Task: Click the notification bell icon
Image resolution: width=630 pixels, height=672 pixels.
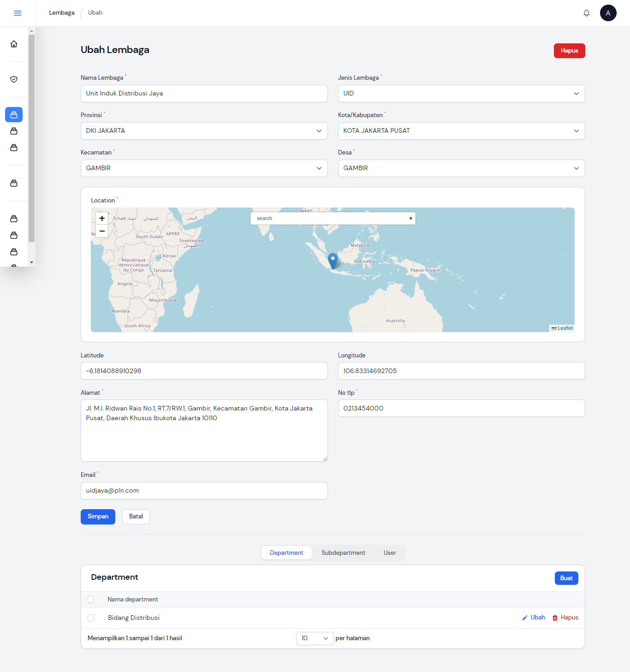Action: [586, 13]
